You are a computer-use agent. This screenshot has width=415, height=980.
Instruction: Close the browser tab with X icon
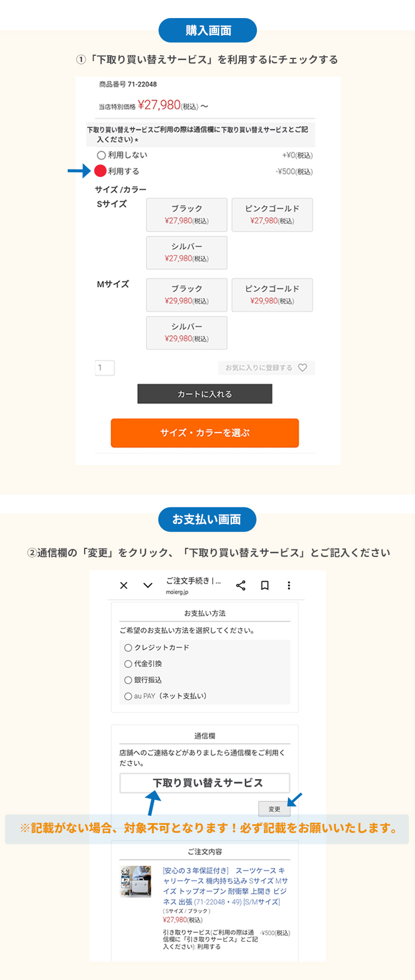point(124,585)
